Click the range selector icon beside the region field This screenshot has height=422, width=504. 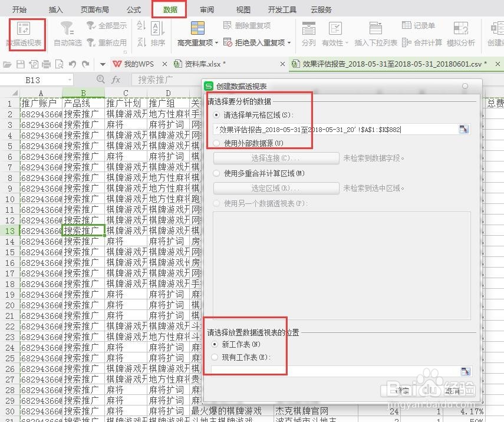465,128
